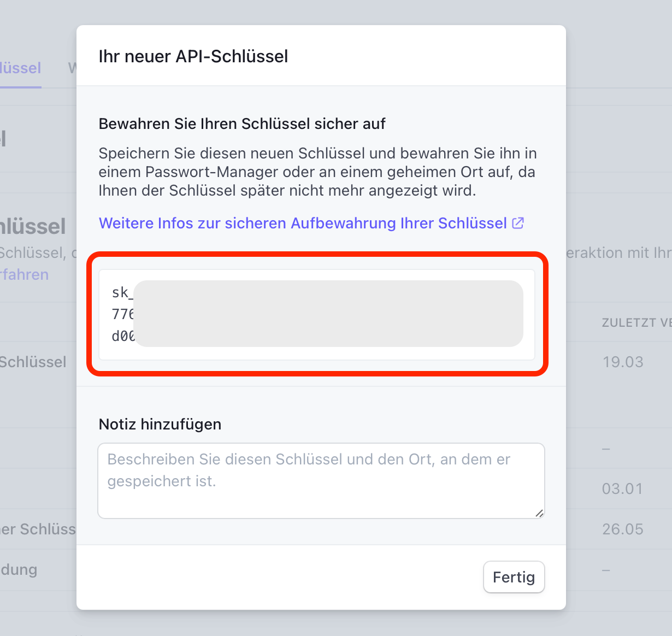Click the 26.05 date entry
The height and width of the screenshot is (636, 672).
(622, 529)
